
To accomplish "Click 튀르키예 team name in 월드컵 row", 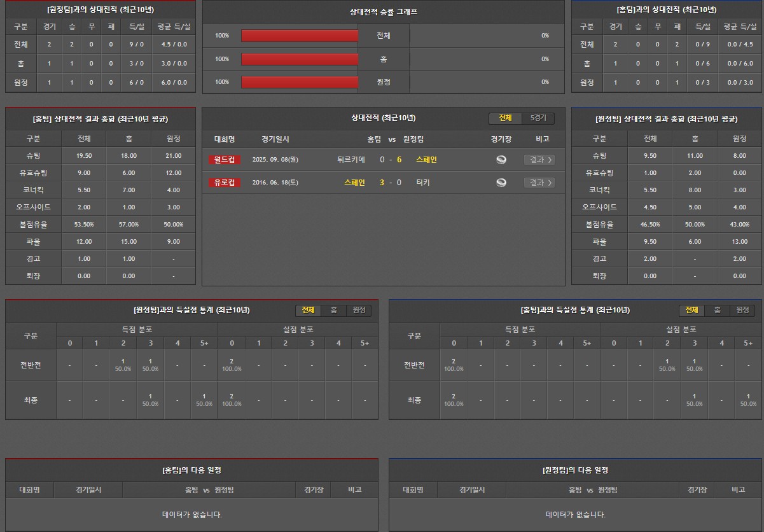I will (x=351, y=160).
